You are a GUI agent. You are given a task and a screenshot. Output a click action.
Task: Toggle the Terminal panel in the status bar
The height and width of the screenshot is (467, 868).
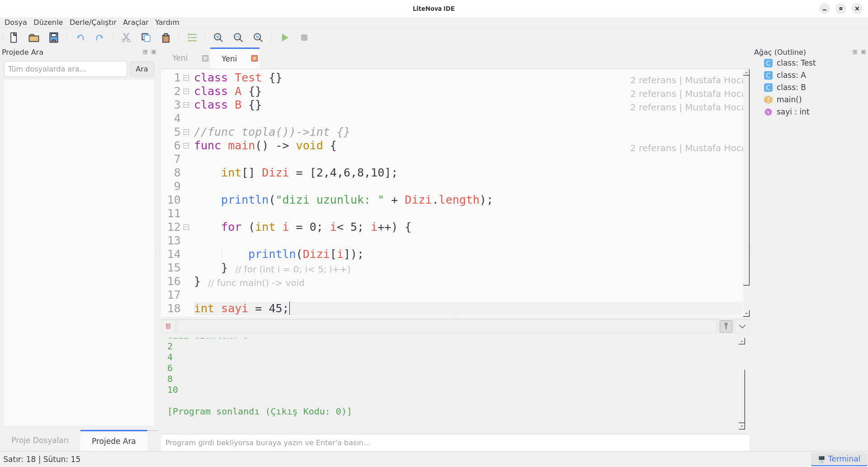point(839,459)
